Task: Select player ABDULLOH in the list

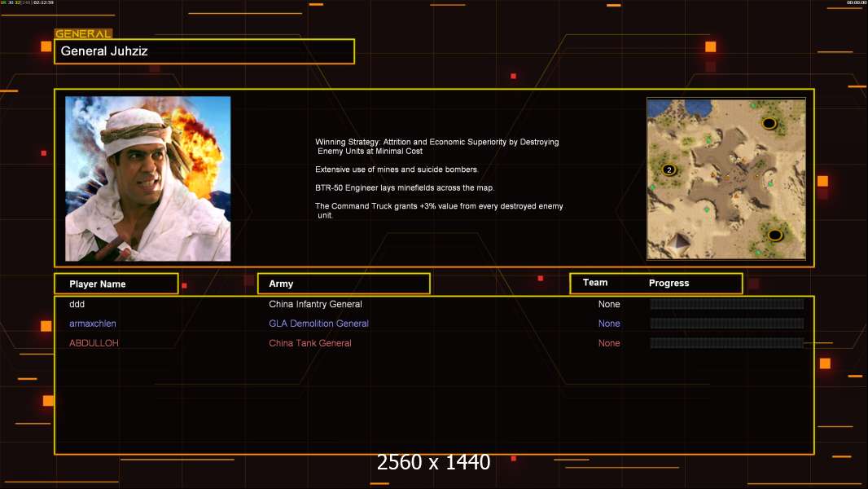Action: [x=94, y=343]
